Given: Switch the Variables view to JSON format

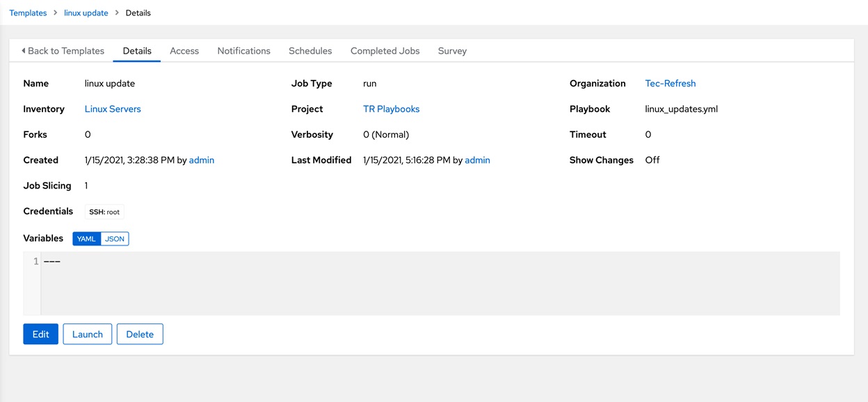Looking at the screenshot, I should click(x=114, y=239).
